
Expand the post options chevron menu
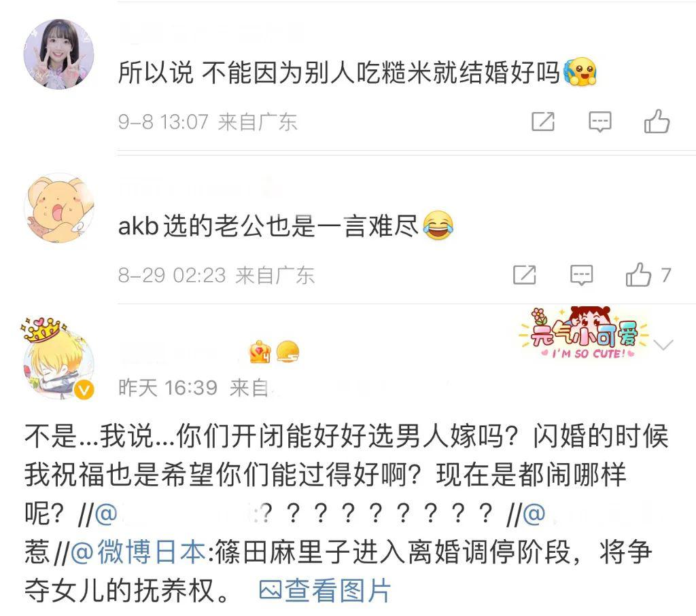663,344
